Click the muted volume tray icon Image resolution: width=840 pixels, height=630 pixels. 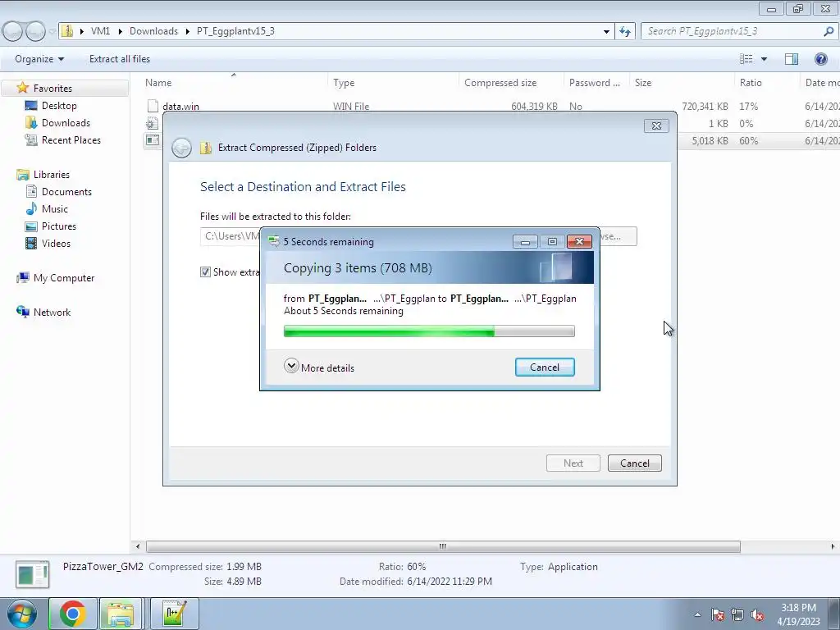[757, 615]
